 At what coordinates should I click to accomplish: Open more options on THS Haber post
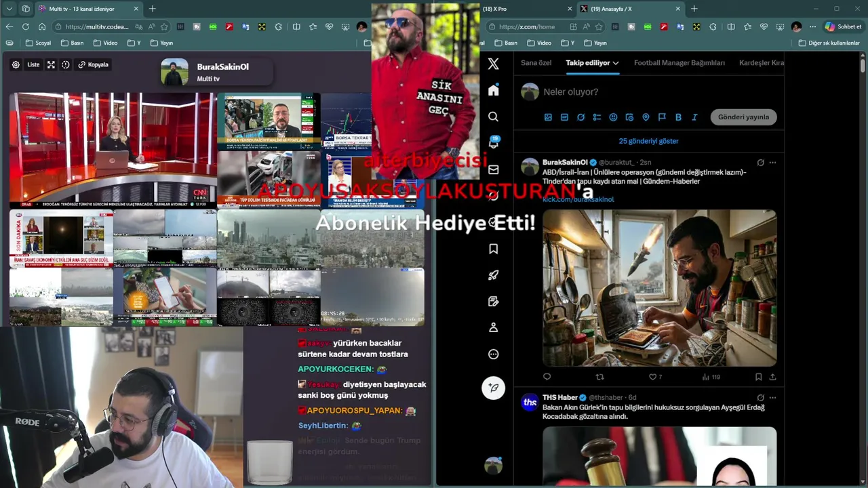point(772,397)
